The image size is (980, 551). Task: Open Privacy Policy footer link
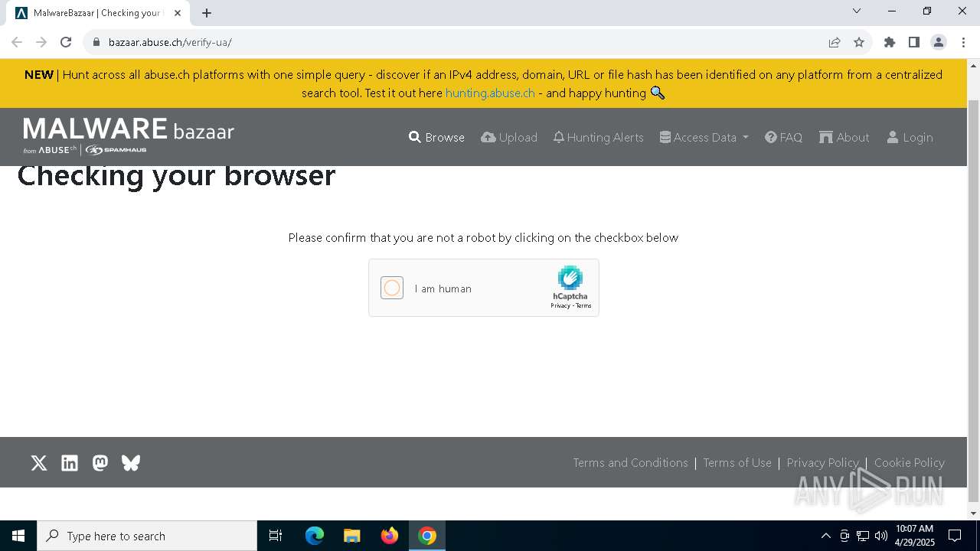(822, 462)
